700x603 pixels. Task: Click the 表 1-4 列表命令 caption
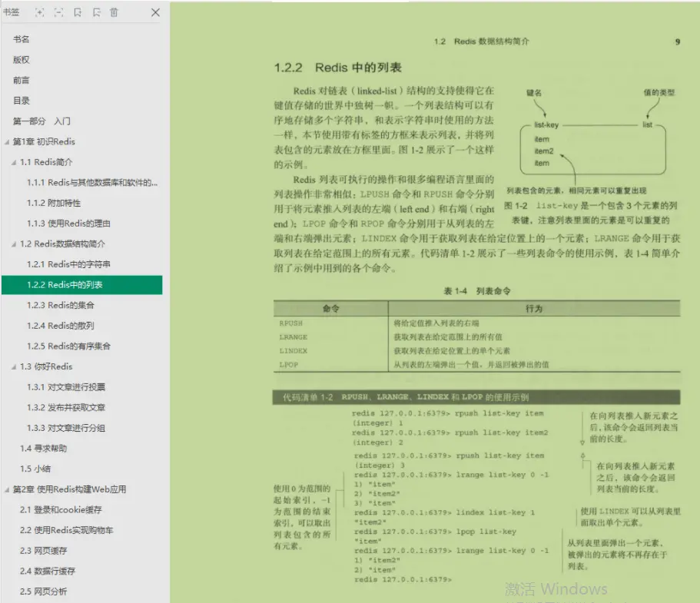point(477,291)
